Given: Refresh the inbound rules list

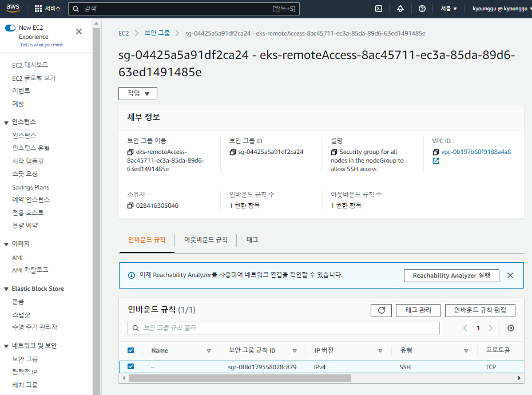Looking at the screenshot, I should tap(382, 310).
